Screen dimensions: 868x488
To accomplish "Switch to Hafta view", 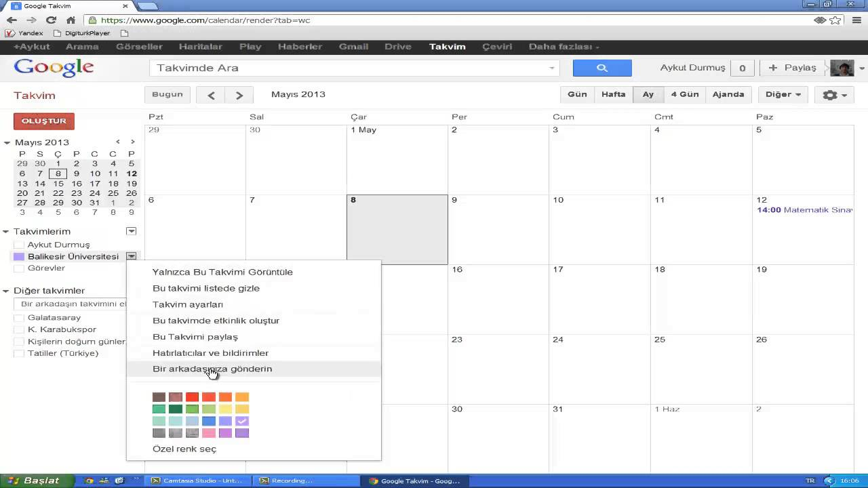I will (614, 95).
